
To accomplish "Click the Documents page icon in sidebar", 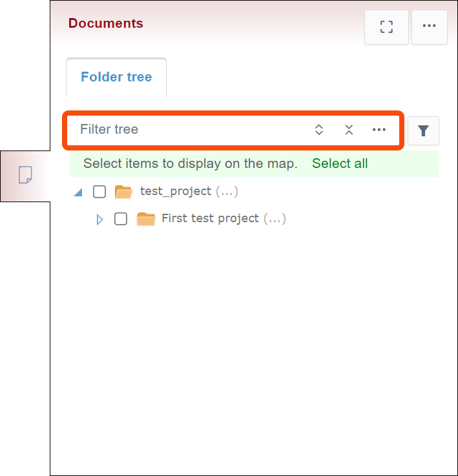I will (25, 175).
